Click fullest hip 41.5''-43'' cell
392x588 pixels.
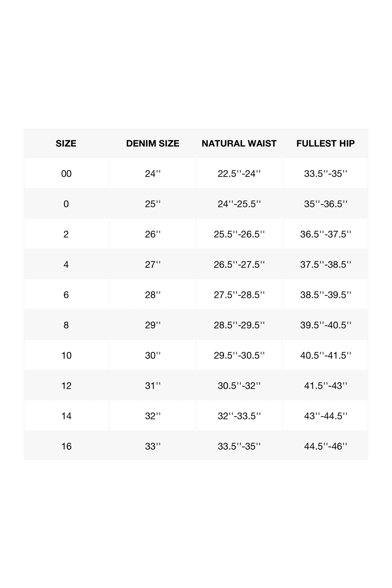click(x=325, y=386)
